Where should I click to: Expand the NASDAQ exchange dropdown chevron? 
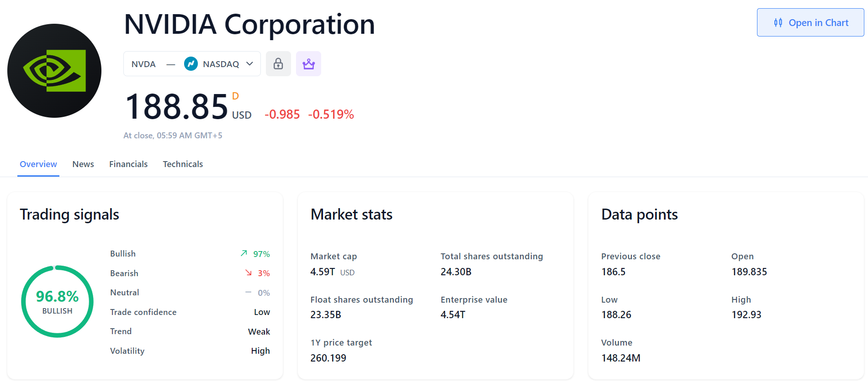tap(249, 64)
